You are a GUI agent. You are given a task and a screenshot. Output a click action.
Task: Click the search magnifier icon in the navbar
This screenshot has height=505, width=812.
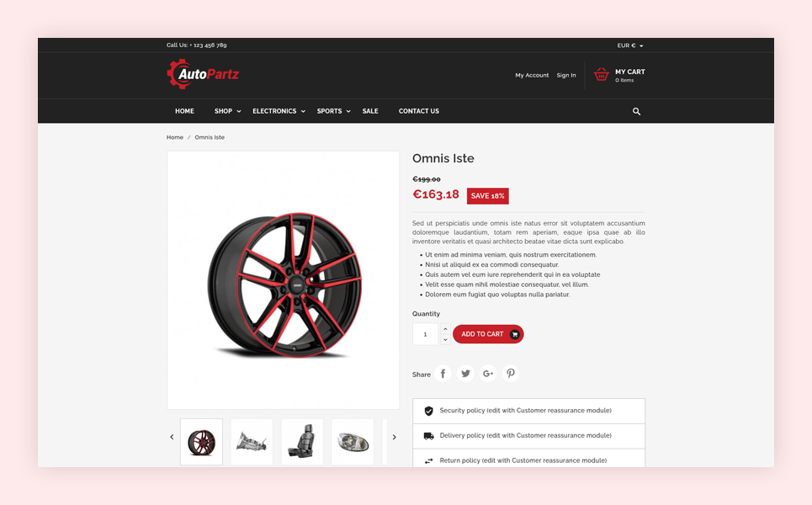tap(636, 111)
